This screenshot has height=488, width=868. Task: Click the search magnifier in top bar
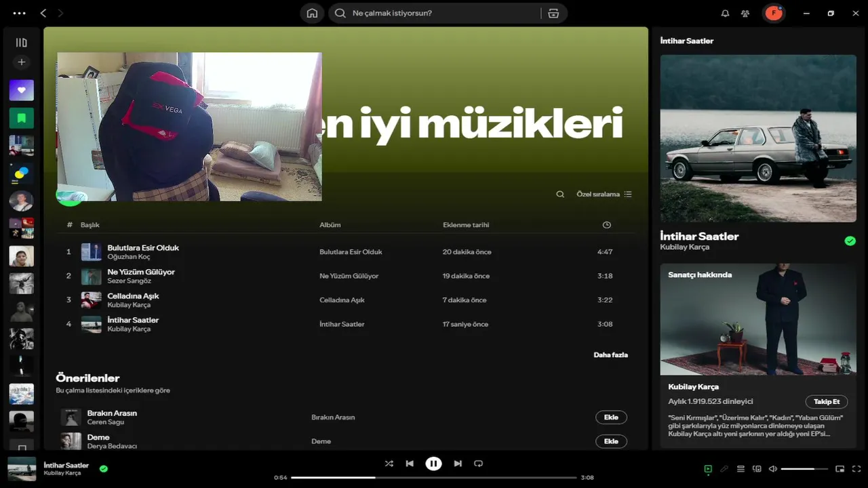point(340,13)
